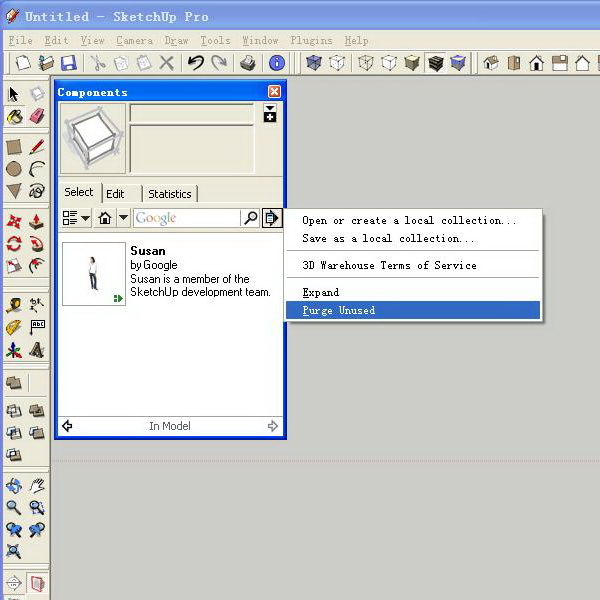This screenshot has height=600, width=600.
Task: Select the Push/Pull tool
Action: click(37, 222)
